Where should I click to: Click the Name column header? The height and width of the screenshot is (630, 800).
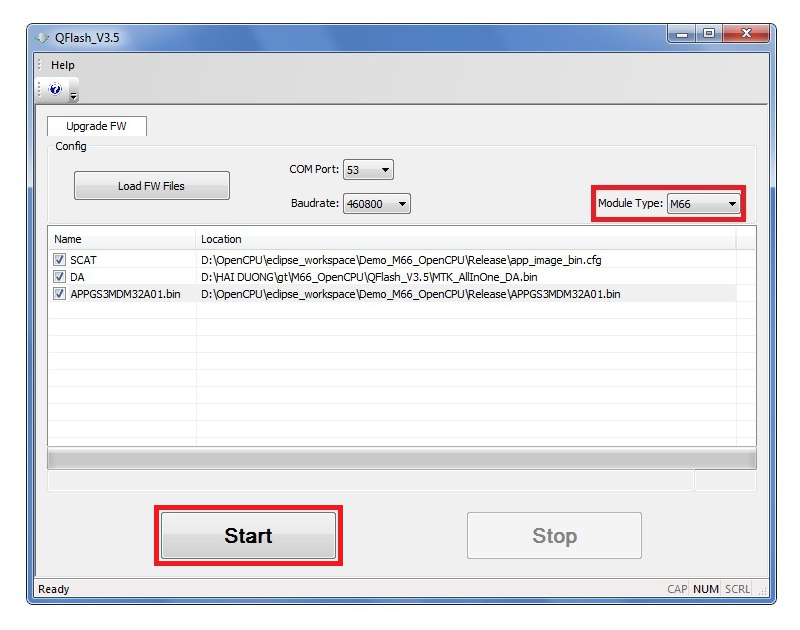pyautogui.click(x=122, y=239)
